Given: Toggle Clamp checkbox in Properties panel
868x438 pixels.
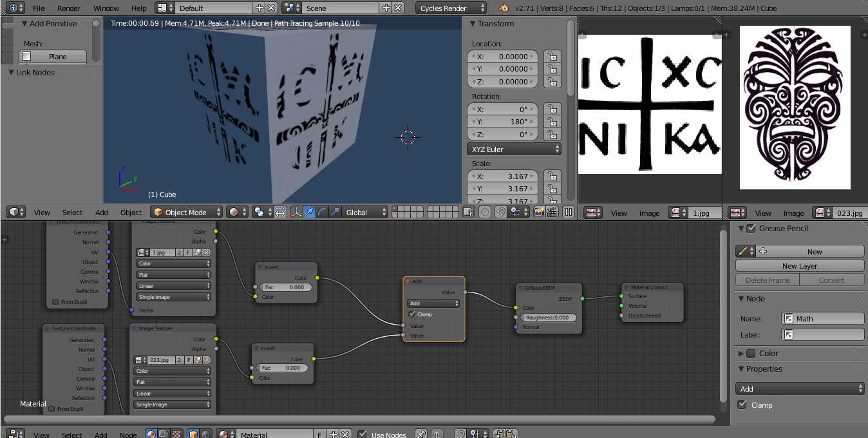Looking at the screenshot, I should [x=742, y=405].
